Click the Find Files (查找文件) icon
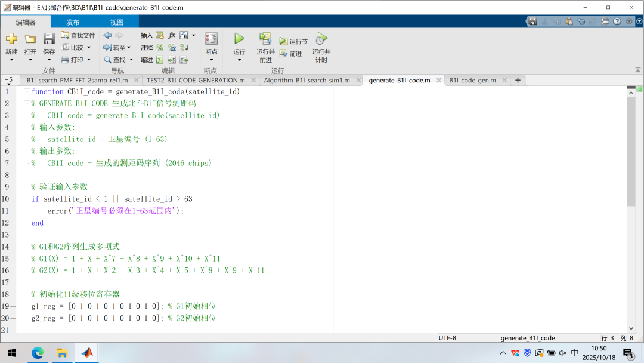 coord(65,36)
